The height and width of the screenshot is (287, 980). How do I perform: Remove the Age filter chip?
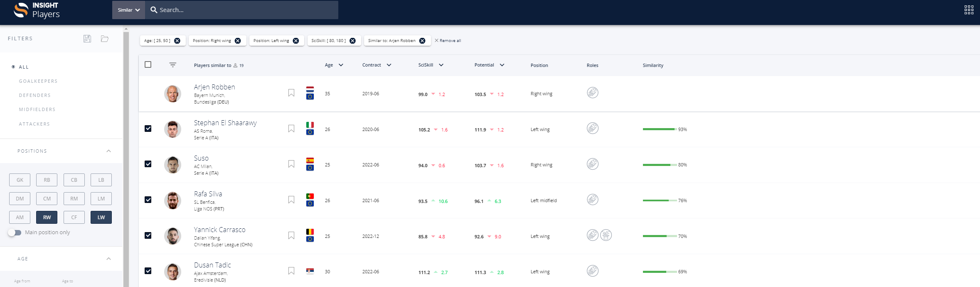(177, 41)
